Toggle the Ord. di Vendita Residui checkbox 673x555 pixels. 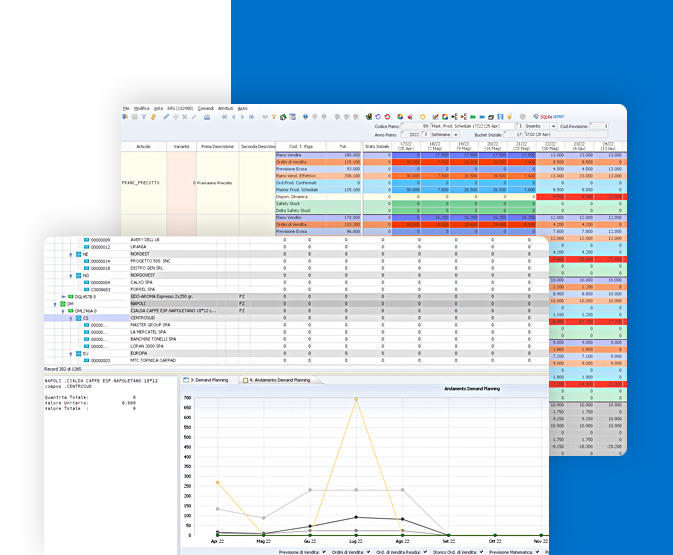tap(425, 552)
